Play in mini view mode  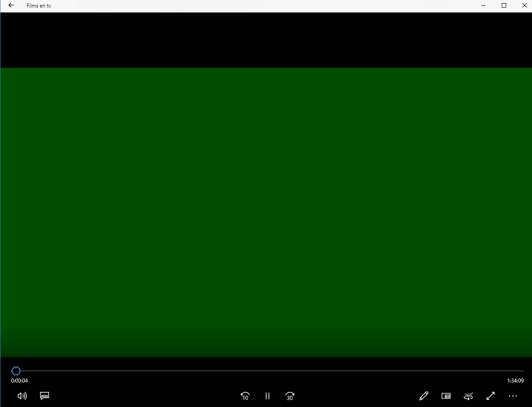(446, 396)
